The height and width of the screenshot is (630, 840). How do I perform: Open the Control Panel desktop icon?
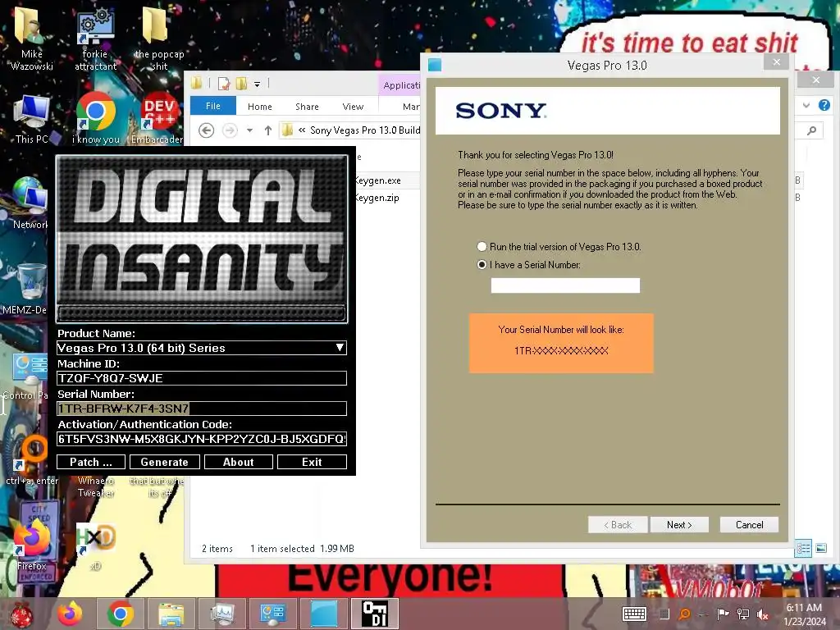(x=28, y=375)
